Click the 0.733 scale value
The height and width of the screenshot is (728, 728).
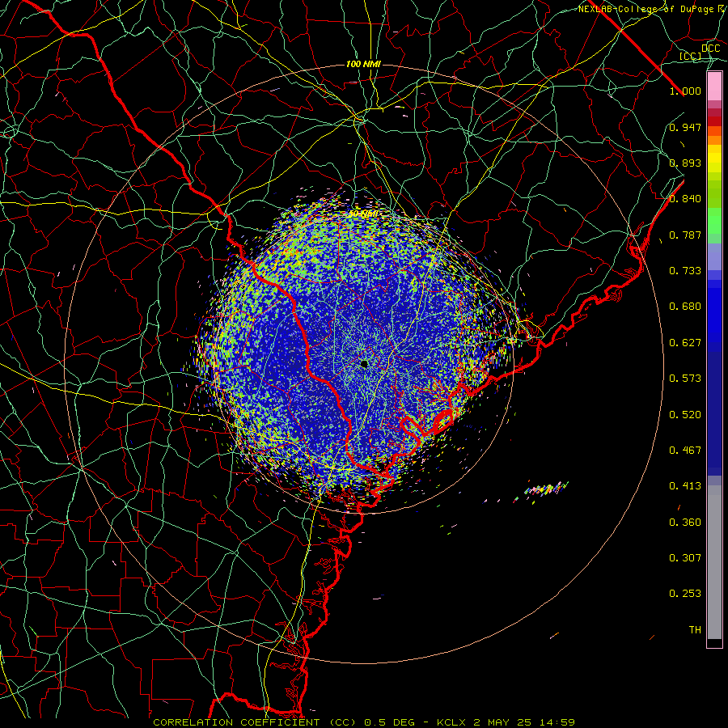tap(685, 271)
